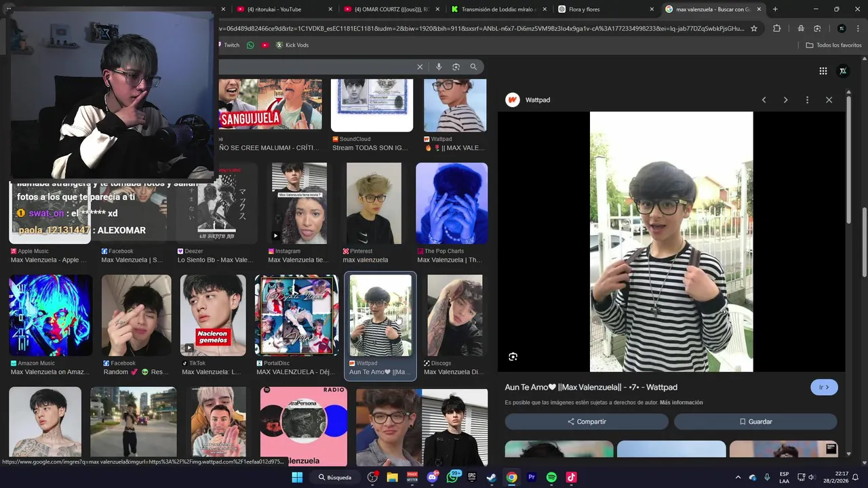The width and height of the screenshot is (868, 488).
Task: Open the notification bell in taskbar
Action: (x=855, y=477)
